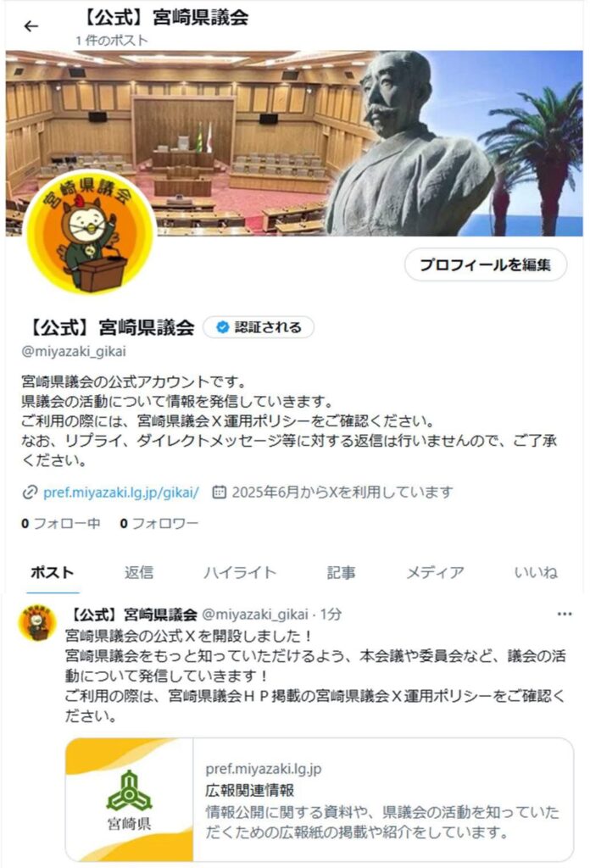590x868 pixels.
Task: Select the ポスト tab
Action: (x=52, y=572)
